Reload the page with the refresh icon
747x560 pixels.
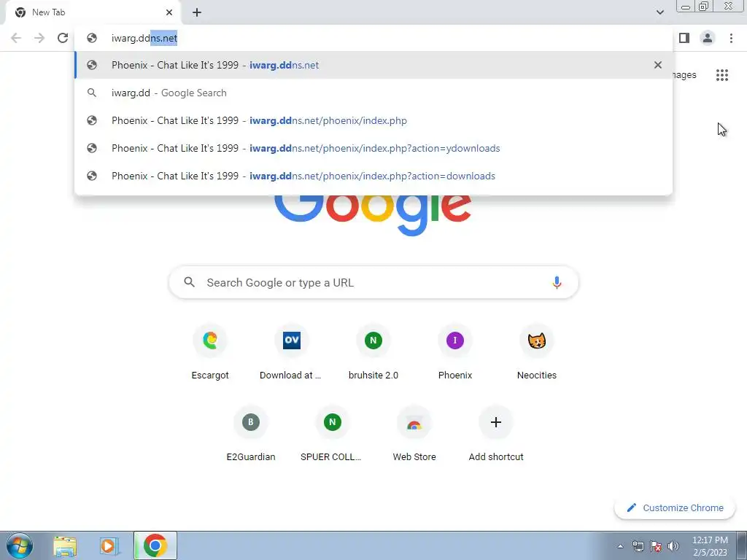click(63, 38)
